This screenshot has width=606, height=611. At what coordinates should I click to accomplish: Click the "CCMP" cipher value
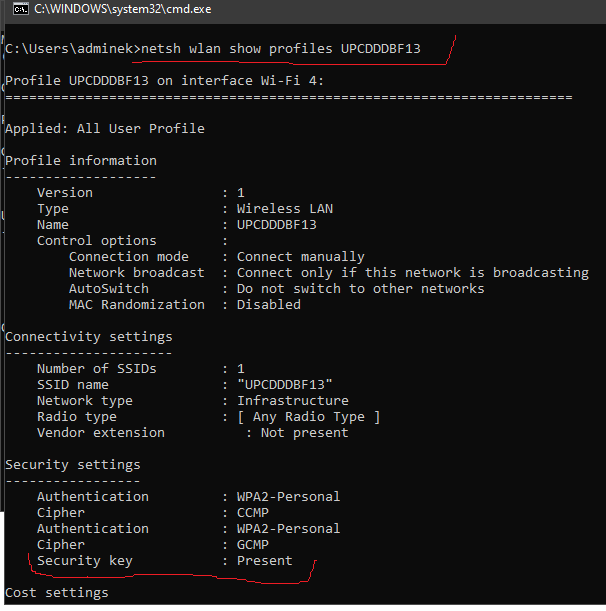(x=252, y=513)
